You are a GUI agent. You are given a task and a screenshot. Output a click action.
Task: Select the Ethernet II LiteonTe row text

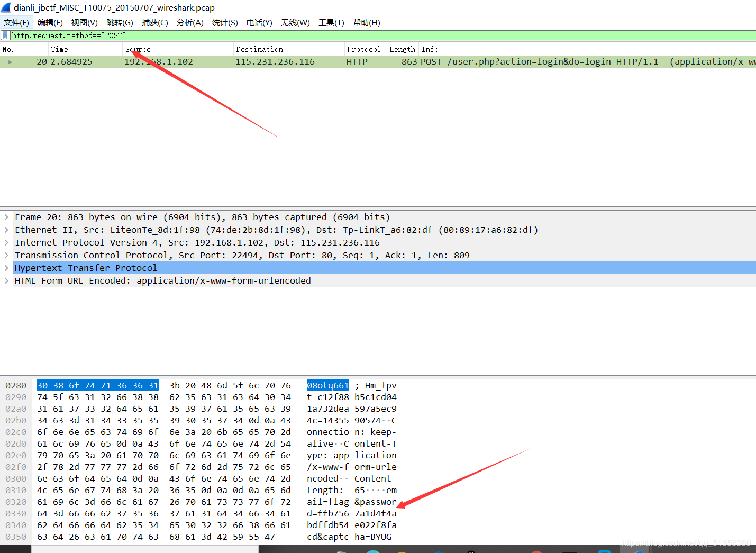pos(276,230)
